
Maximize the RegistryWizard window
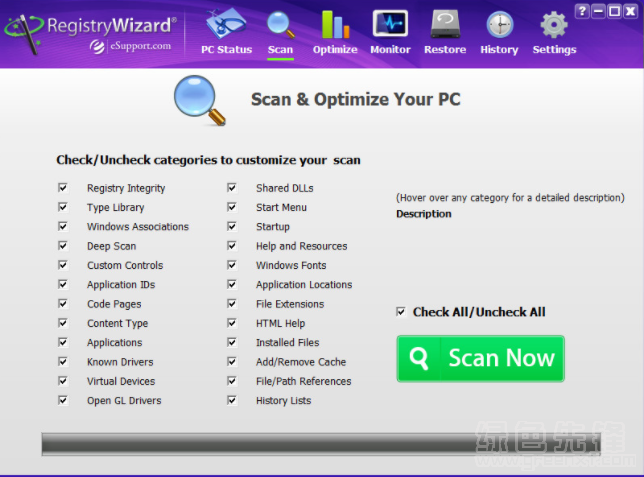point(614,11)
